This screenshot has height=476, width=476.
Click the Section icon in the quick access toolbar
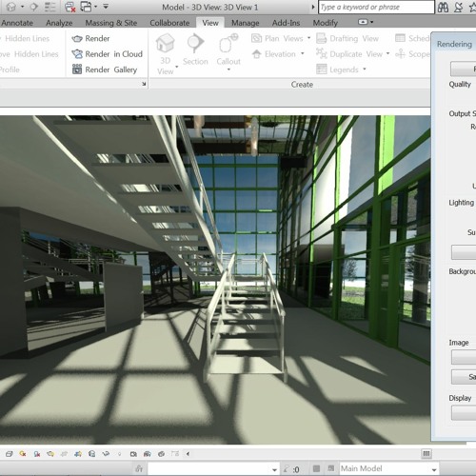point(34,7)
